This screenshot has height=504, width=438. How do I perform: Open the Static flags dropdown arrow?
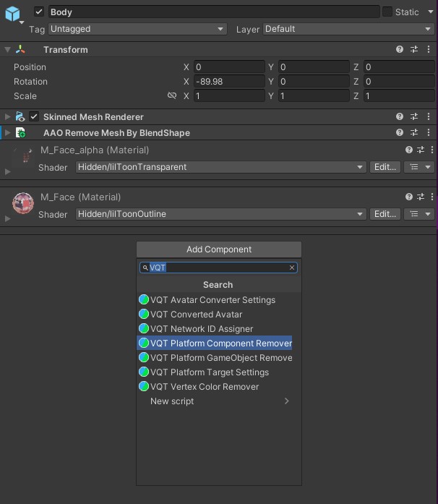coord(431,12)
